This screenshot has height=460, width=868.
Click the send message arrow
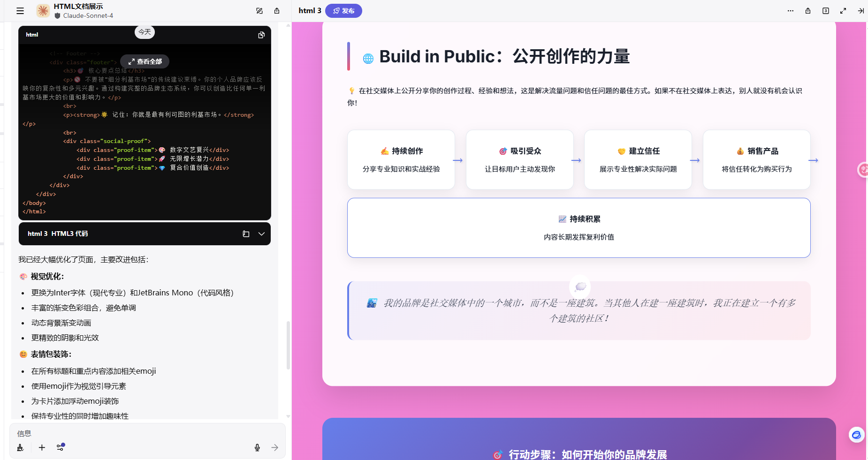pos(275,447)
